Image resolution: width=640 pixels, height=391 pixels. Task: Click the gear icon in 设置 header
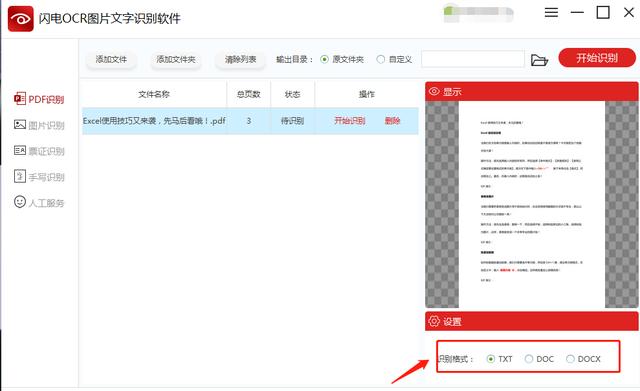click(x=434, y=321)
